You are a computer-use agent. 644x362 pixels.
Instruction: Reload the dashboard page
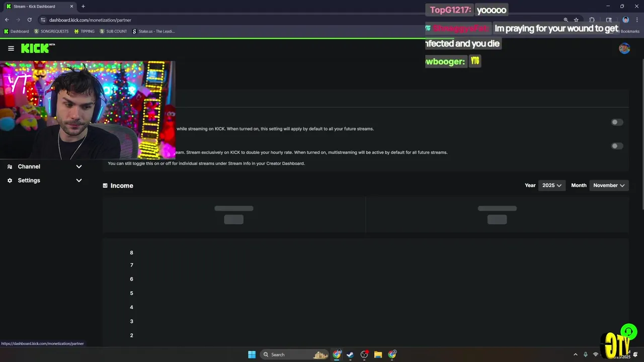point(30,20)
